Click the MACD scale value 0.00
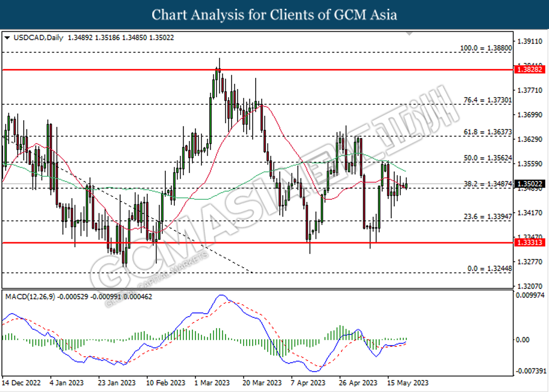The width and height of the screenshot is (549, 392). pos(522,340)
